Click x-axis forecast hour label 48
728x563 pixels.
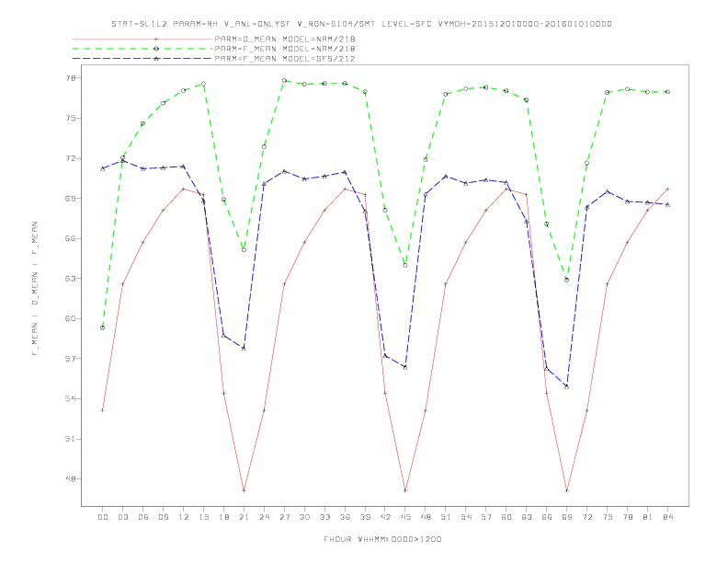pos(426,517)
